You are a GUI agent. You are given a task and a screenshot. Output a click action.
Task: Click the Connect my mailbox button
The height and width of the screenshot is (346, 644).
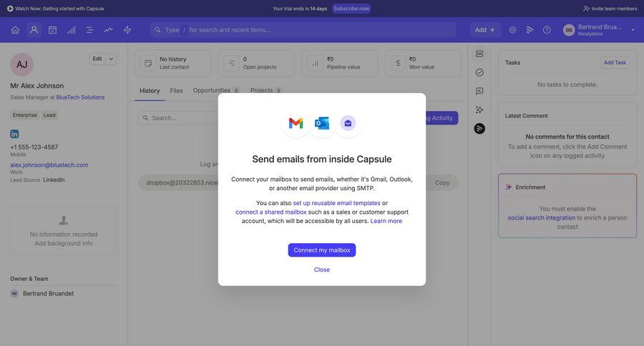coord(322,250)
